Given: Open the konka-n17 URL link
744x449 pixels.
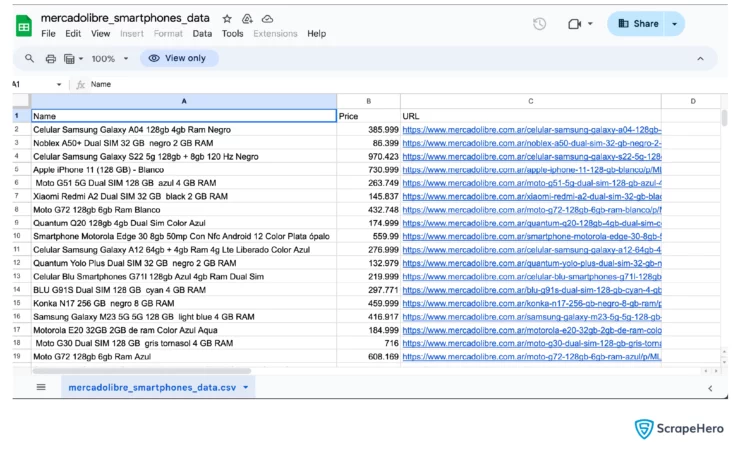Looking at the screenshot, I should click(x=531, y=303).
